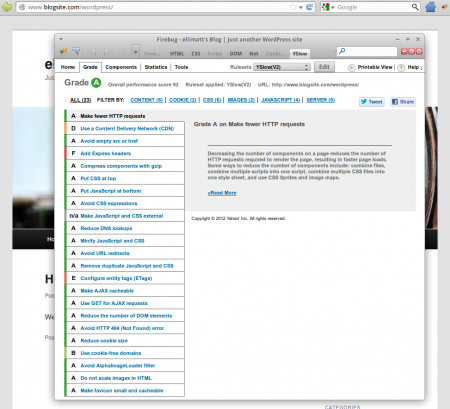Show ALL (23) rules filter
The width and height of the screenshot is (450, 409).
click(80, 100)
